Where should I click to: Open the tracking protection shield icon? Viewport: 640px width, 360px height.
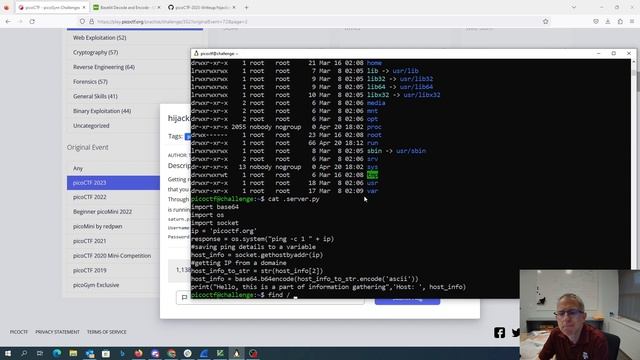click(x=82, y=21)
